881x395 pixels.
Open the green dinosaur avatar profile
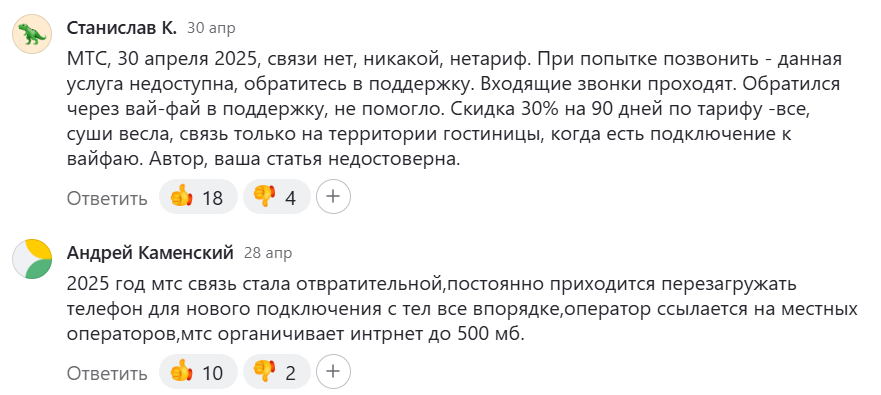click(x=32, y=34)
